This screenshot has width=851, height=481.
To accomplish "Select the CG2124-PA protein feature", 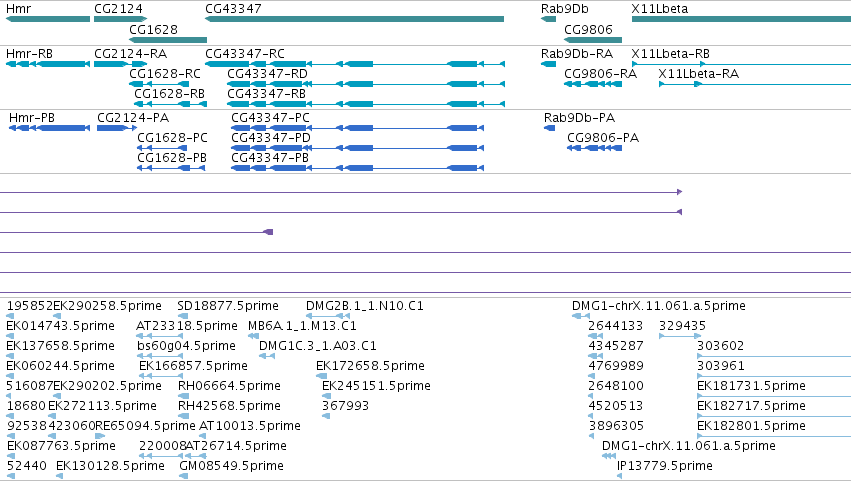I will [x=117, y=128].
